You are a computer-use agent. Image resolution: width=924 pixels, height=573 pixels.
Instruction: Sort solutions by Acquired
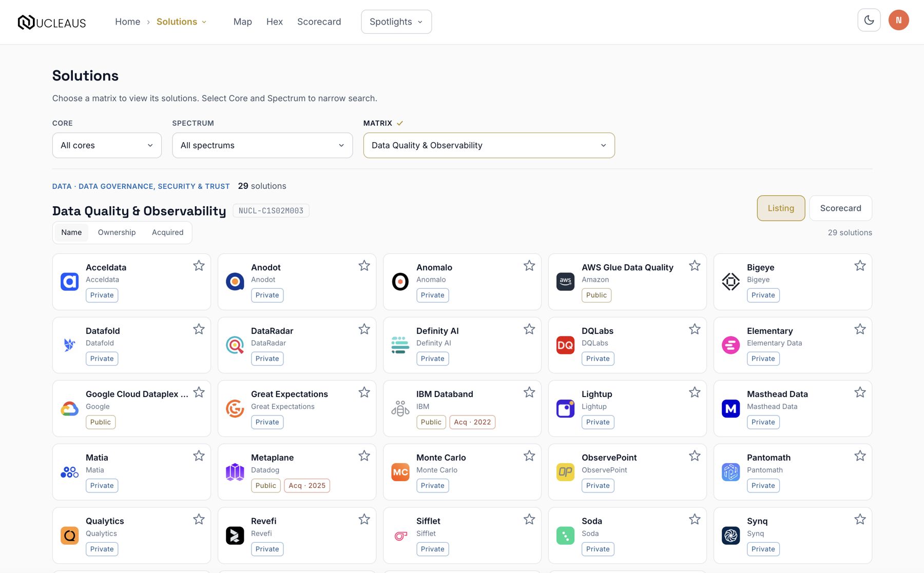pyautogui.click(x=167, y=233)
